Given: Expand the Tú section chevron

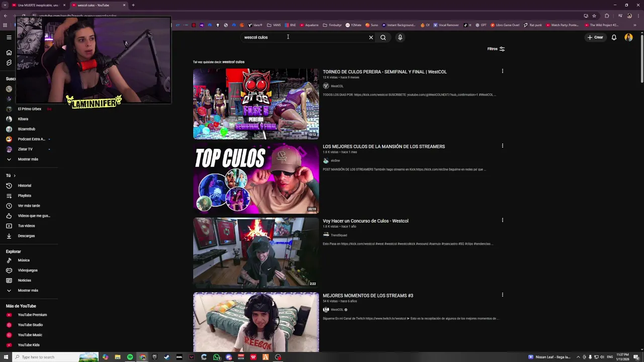Looking at the screenshot, I should click(15, 175).
